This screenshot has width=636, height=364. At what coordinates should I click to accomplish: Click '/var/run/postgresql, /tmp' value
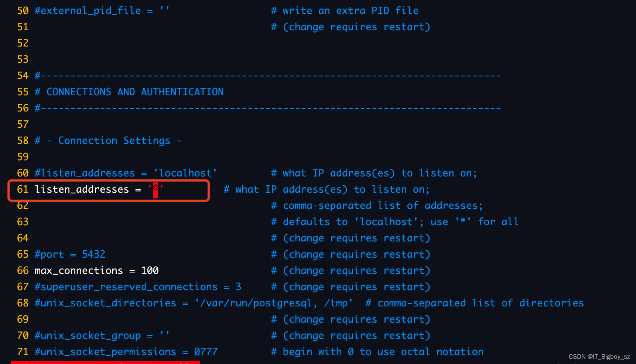click(x=274, y=303)
